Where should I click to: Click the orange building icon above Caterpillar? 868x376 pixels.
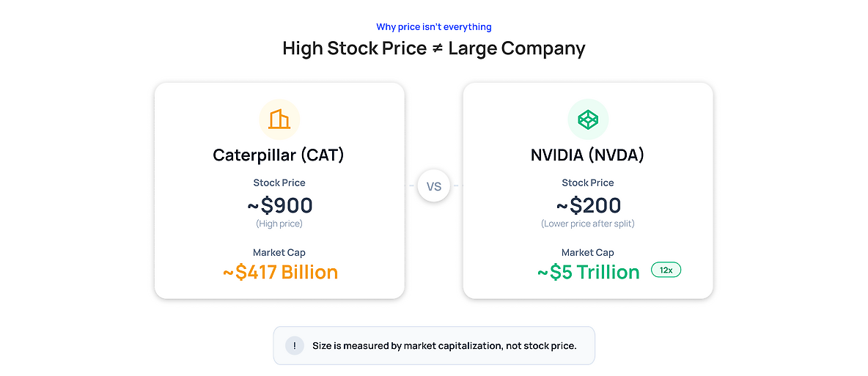(x=279, y=119)
